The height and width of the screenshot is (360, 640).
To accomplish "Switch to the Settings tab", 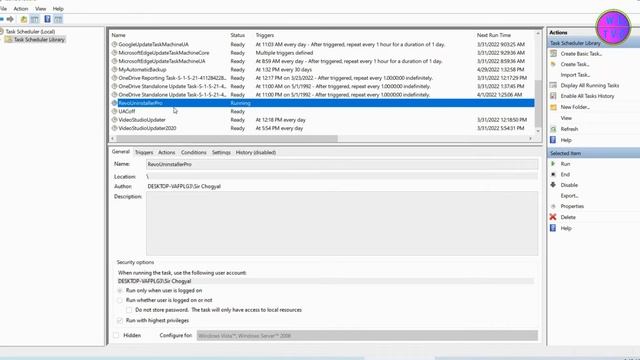I will [221, 152].
